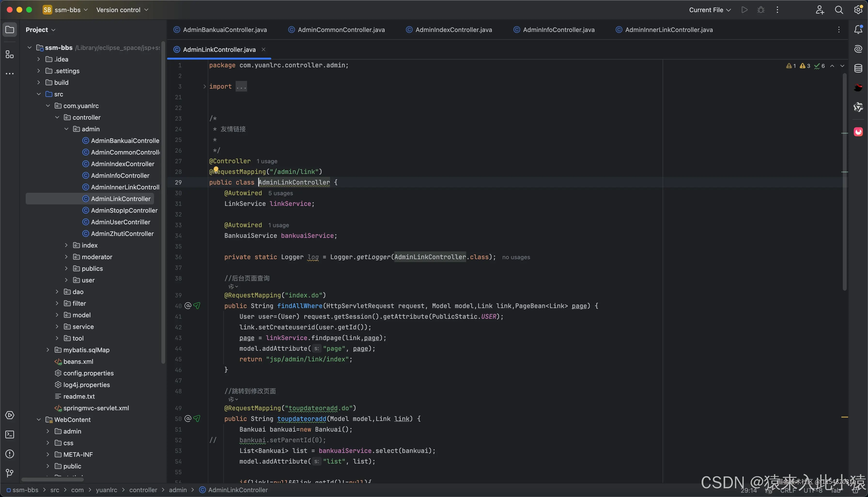868x497 pixels.
Task: Click the controller breadcrumb in the status bar
Action: tap(143, 490)
